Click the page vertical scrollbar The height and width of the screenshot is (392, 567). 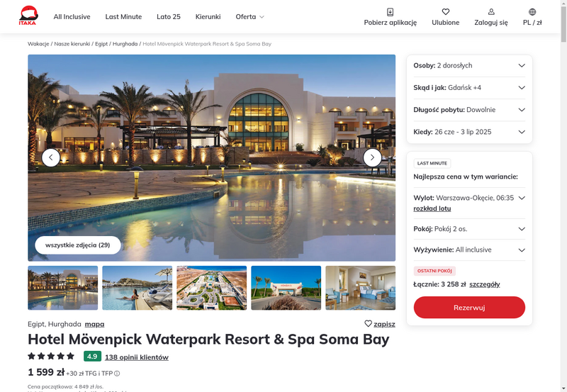(563, 196)
